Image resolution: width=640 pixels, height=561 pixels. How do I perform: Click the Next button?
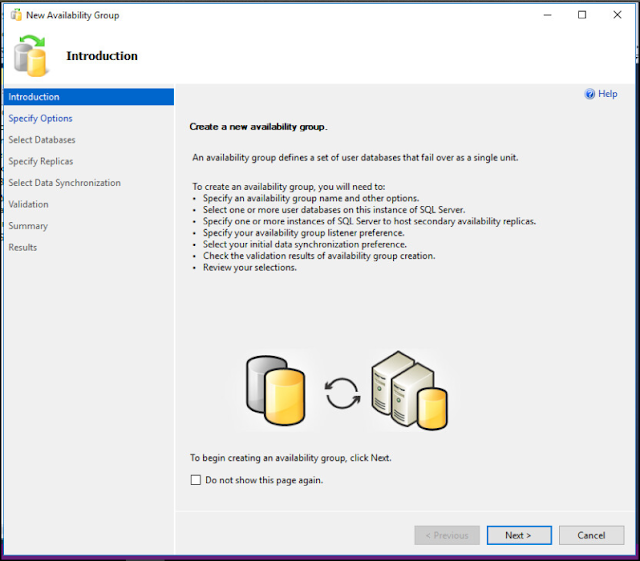[519, 535]
